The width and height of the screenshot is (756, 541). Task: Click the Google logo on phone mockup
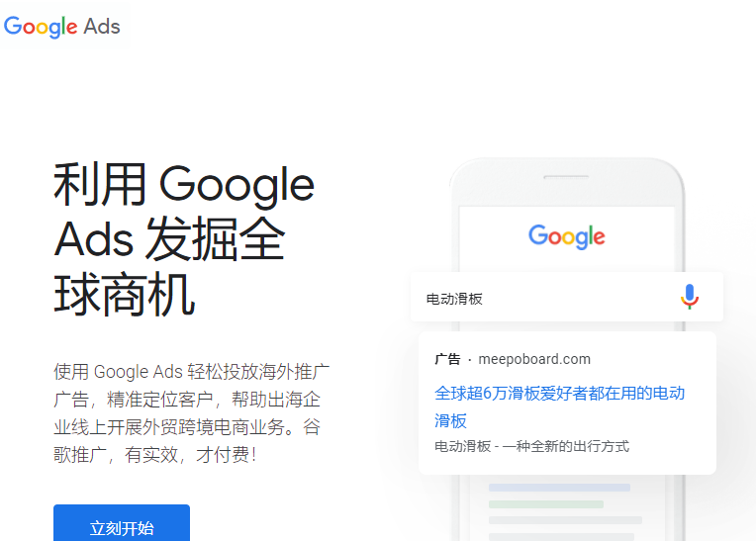click(567, 236)
